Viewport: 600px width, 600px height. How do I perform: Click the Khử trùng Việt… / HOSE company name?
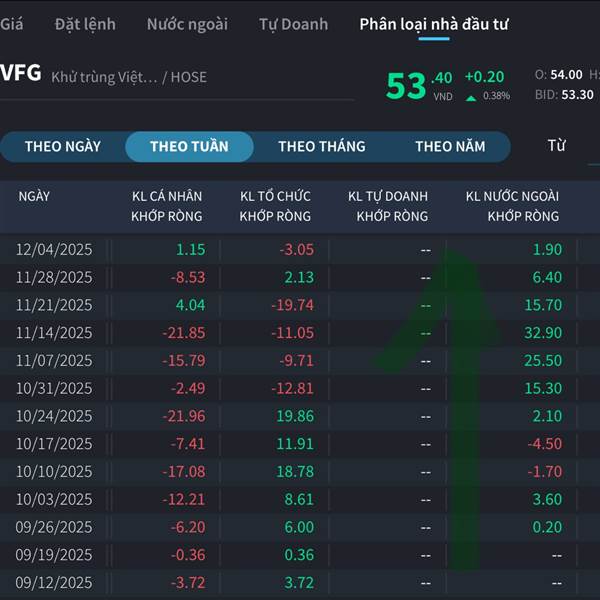(129, 76)
